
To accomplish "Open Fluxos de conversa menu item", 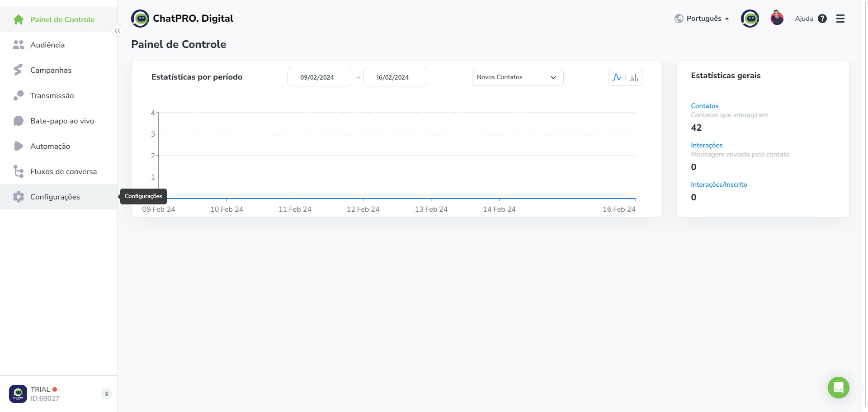I will (59, 171).
